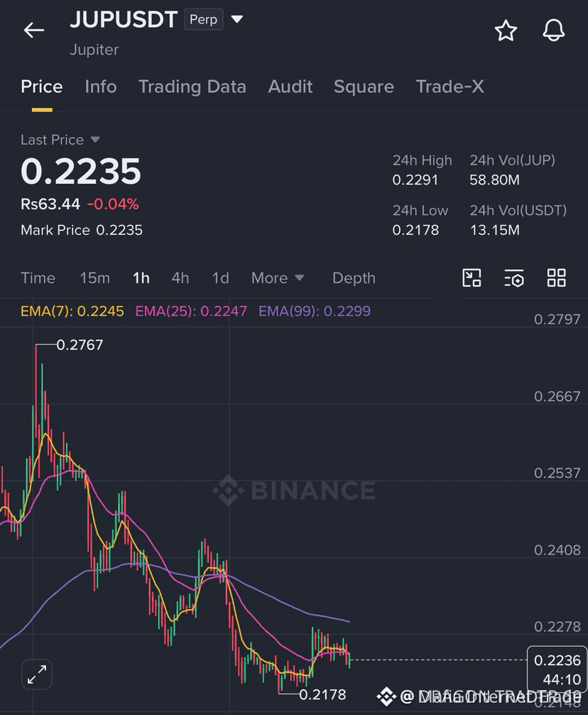This screenshot has height=715, width=588.
Task: Tap the EMA(99): 0.2299 indicator label
Action: point(315,312)
